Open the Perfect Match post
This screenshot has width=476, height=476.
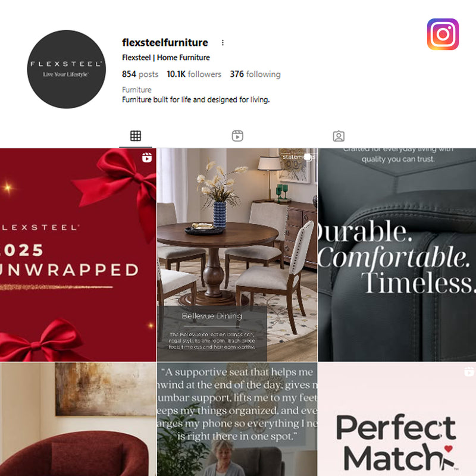397,419
